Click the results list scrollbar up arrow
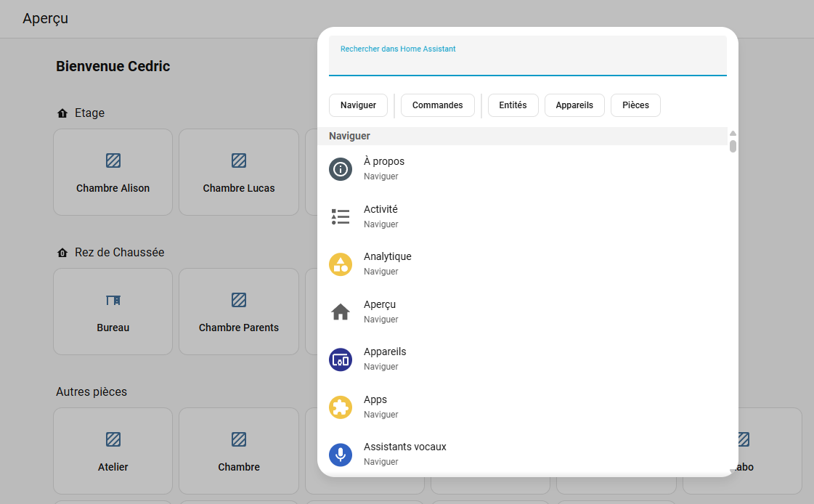The width and height of the screenshot is (814, 504). (x=733, y=134)
